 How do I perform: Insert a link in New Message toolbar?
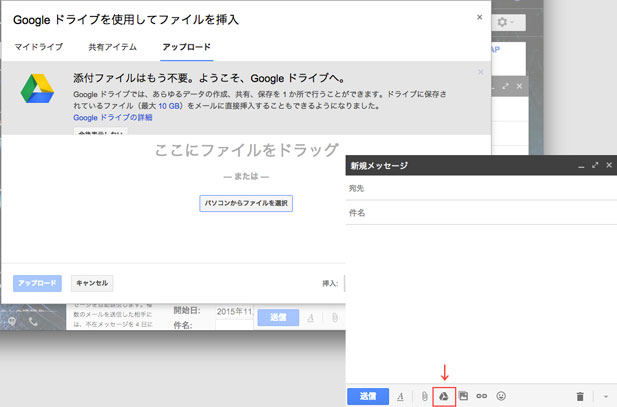tap(482, 396)
